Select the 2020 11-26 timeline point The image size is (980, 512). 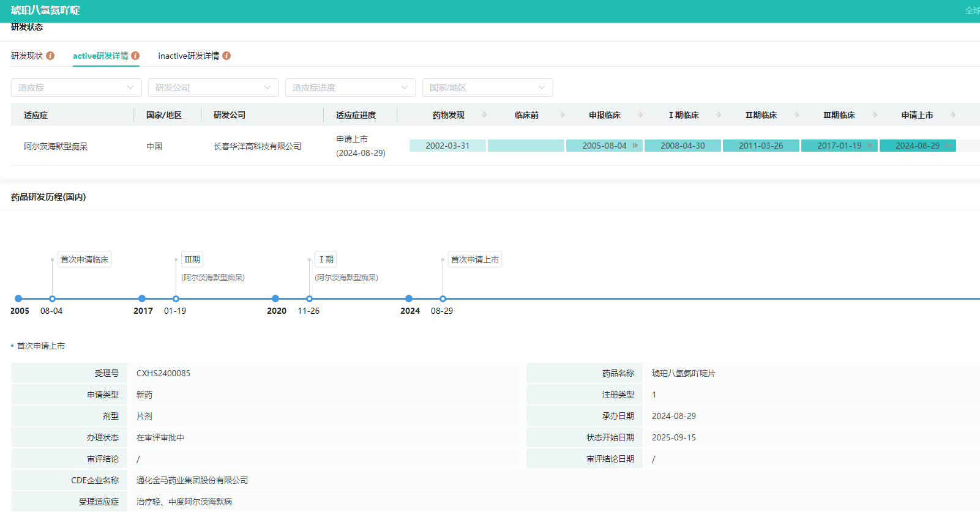309,299
